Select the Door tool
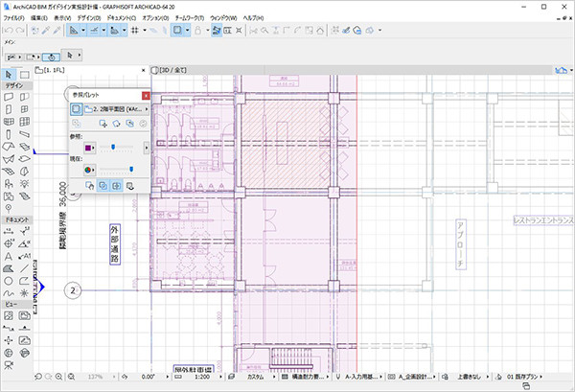575x392 pixels. (x=9, y=109)
